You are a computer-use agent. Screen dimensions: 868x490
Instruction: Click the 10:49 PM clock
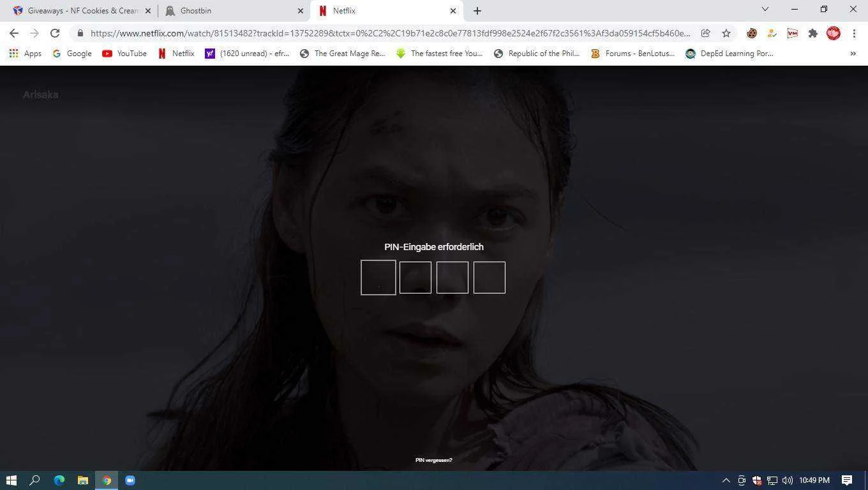click(x=814, y=480)
